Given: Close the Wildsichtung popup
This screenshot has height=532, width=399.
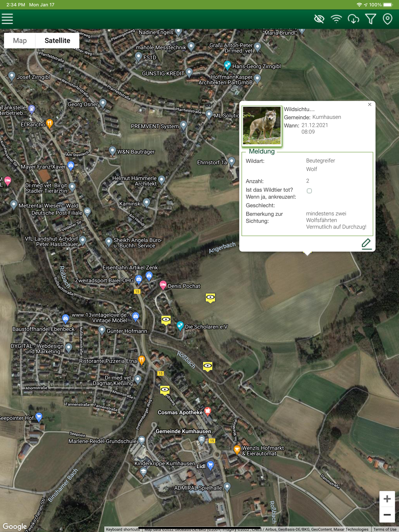Looking at the screenshot, I should 369,104.
